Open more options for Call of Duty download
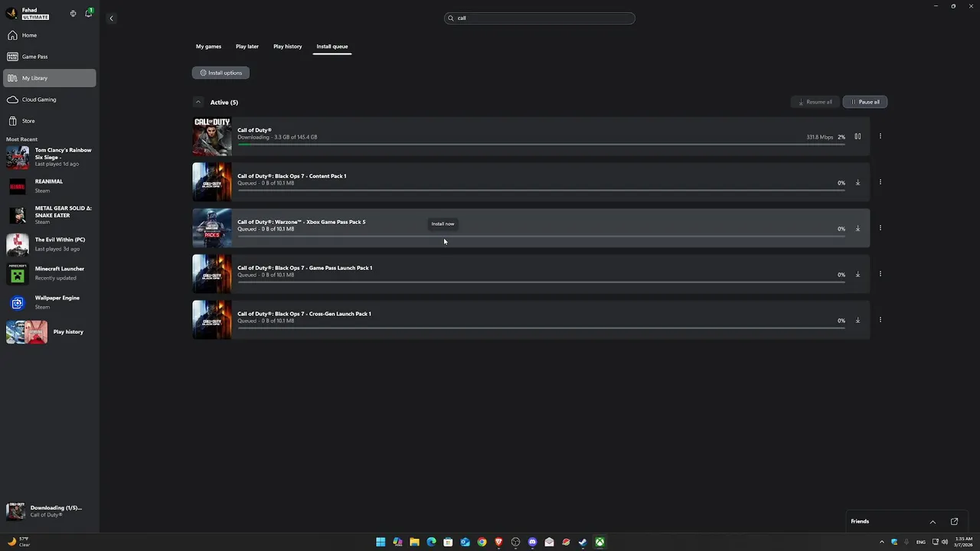Image resolution: width=980 pixels, height=551 pixels. click(880, 136)
